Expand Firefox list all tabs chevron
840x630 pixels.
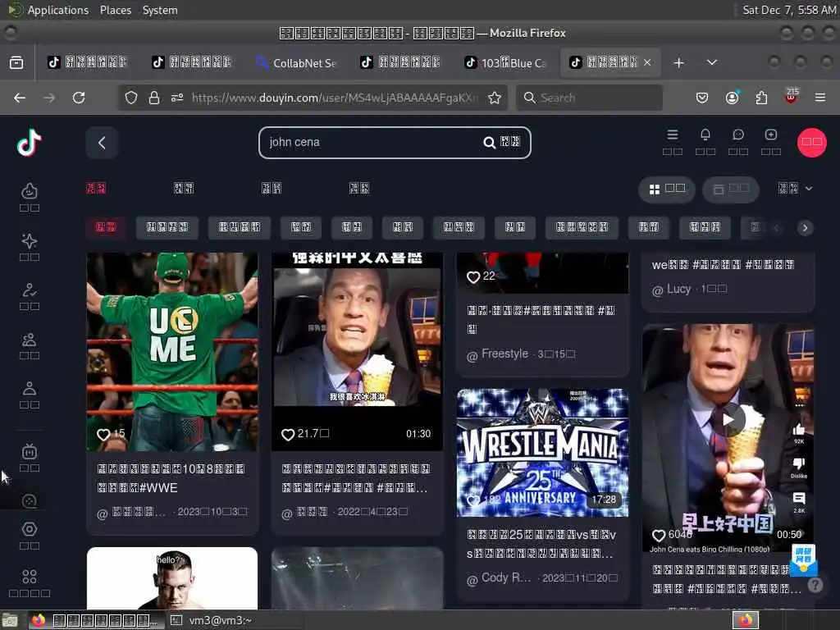pos(712,62)
